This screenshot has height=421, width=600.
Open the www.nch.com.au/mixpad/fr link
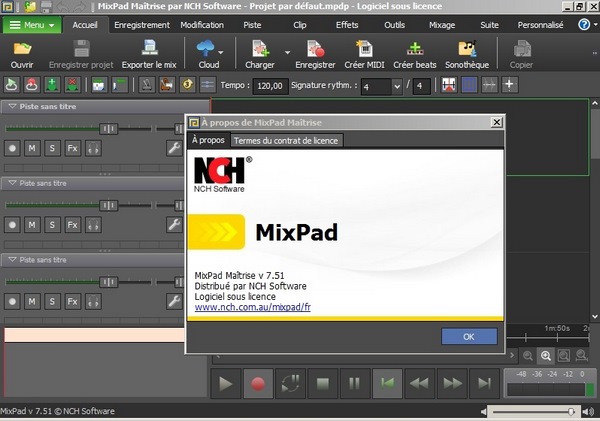click(253, 307)
